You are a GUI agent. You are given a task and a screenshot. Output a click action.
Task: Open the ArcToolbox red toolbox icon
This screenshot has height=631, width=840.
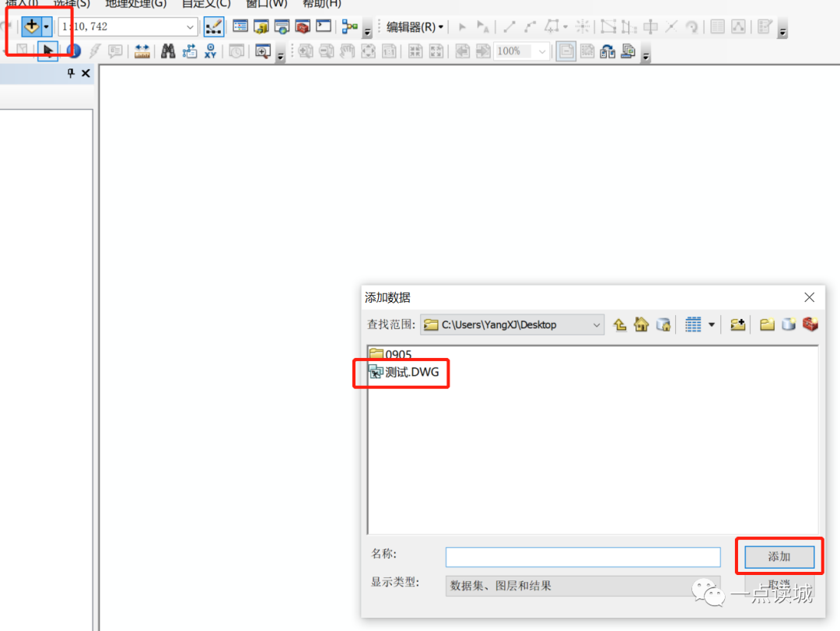[x=303, y=26]
